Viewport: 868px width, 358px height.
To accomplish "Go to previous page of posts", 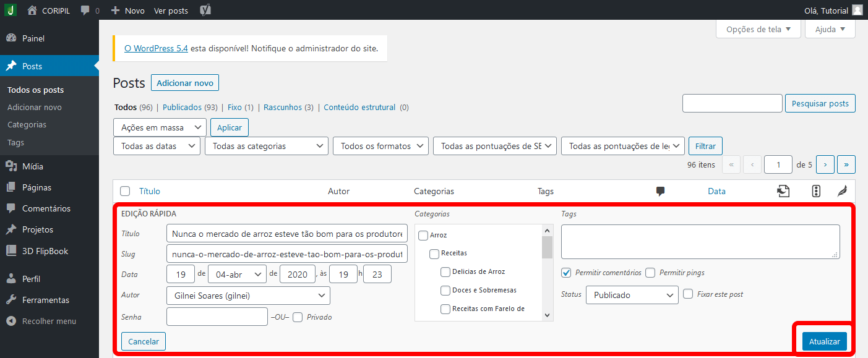I will pyautogui.click(x=752, y=164).
